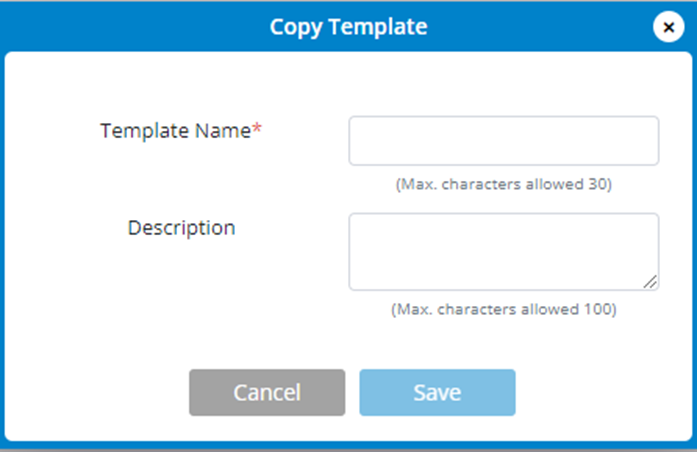Viewport: 697px width, 452px height.
Task: Click the 'Max. characters allowed 100' hint
Action: coord(503,309)
